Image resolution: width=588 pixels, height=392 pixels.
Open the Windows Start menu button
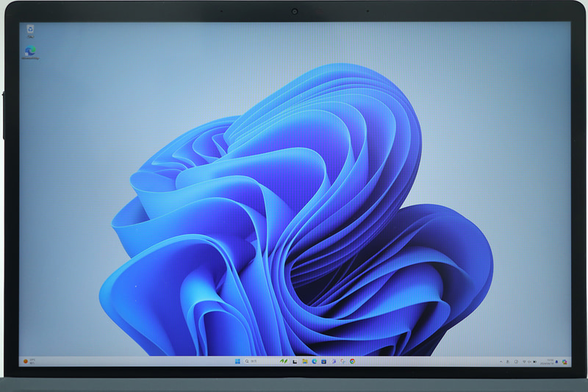coord(237,361)
